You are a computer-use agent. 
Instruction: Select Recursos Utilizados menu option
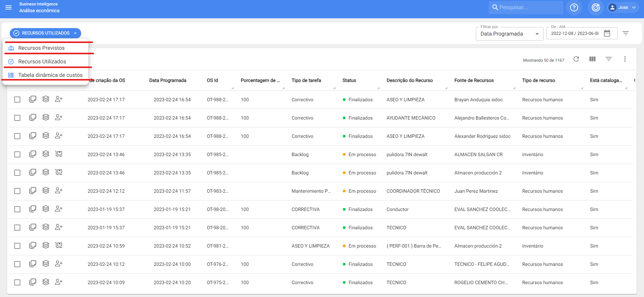tap(46, 62)
